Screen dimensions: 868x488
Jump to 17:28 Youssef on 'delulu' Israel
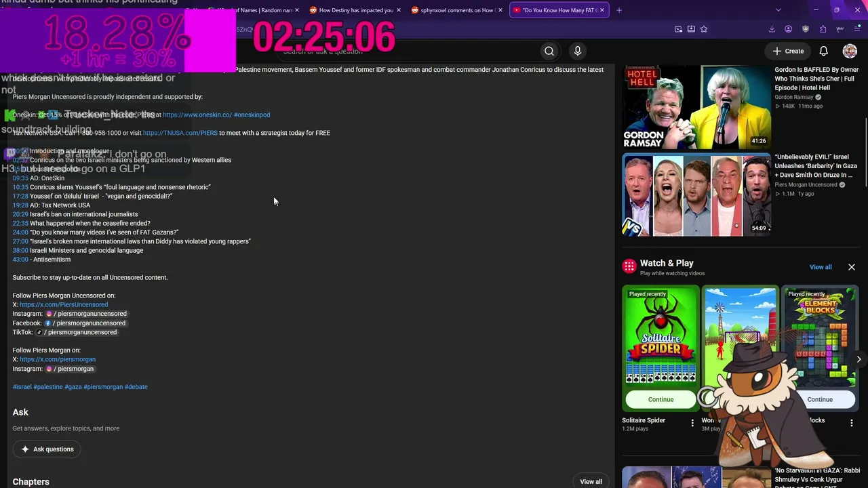pyautogui.click(x=20, y=196)
